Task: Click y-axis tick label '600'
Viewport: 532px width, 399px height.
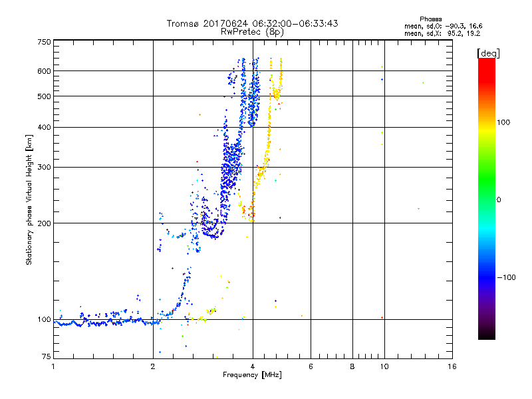Action: pos(44,71)
